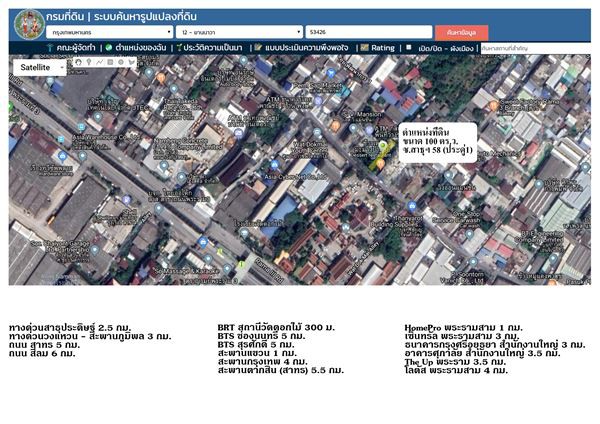Screen dimensions: 600x424
Task: Click the text BTS สุรศักดิ์ 5 กม.
Action: 256,344
